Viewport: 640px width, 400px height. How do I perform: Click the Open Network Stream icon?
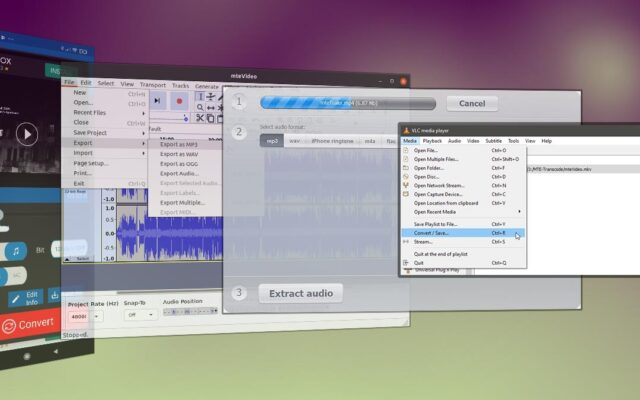[406, 185]
